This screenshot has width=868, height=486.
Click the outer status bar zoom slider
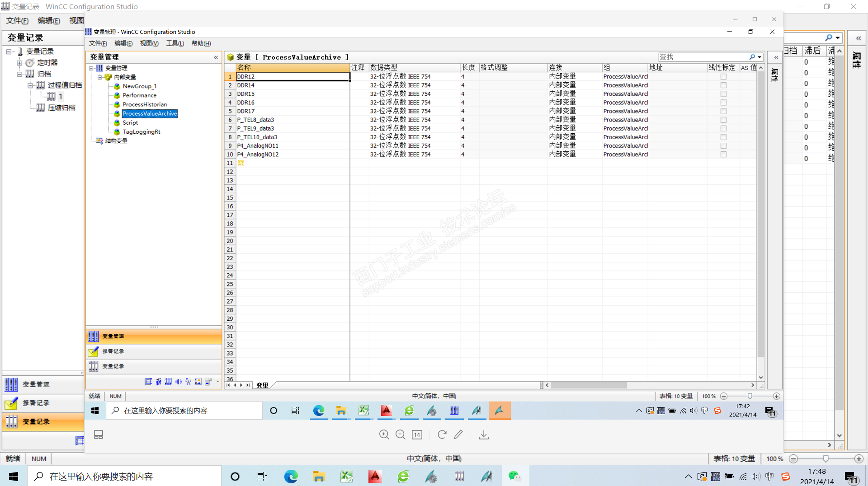click(826, 458)
